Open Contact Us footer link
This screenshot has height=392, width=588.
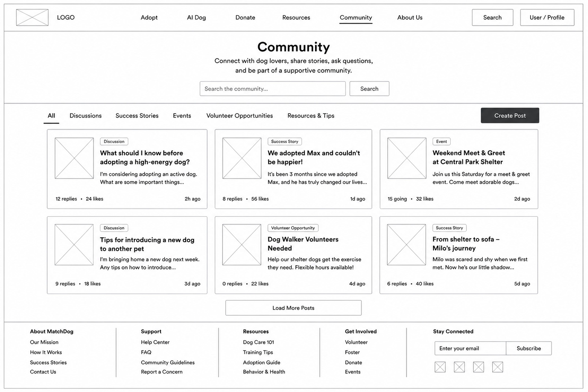click(43, 372)
